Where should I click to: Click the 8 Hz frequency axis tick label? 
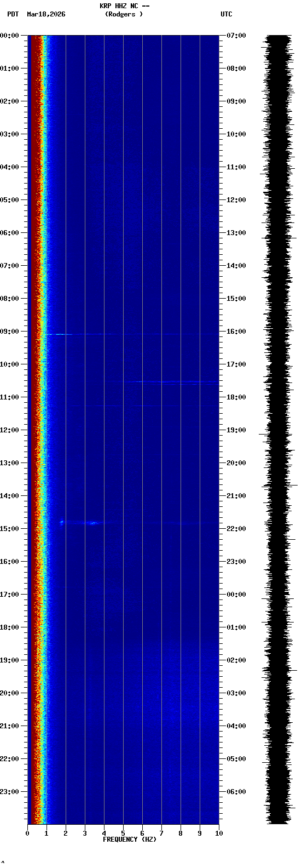(x=181, y=833)
